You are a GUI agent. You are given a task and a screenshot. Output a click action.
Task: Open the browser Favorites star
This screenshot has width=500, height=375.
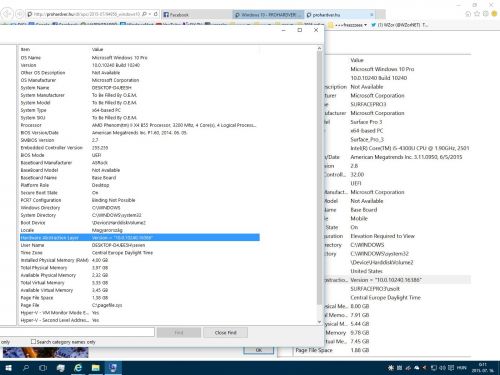pos(477,14)
